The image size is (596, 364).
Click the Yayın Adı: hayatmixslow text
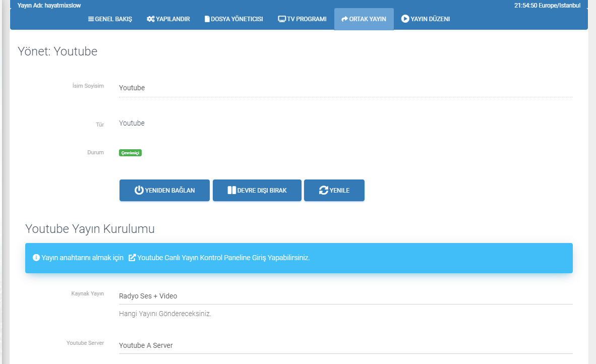point(49,6)
